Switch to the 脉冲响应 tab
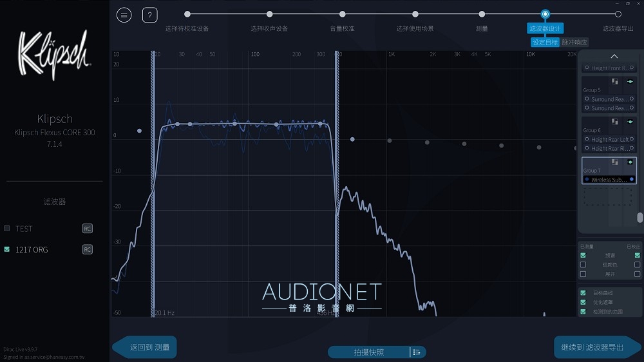 pos(574,43)
